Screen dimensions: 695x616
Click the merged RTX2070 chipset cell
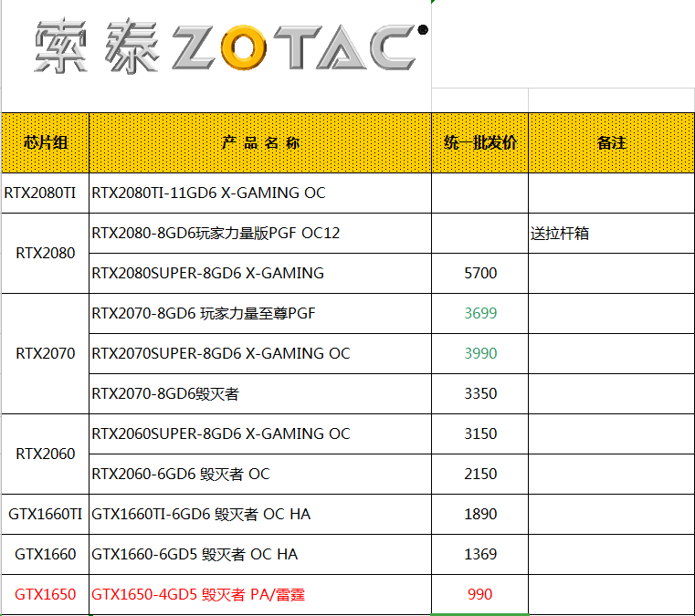coord(46,353)
